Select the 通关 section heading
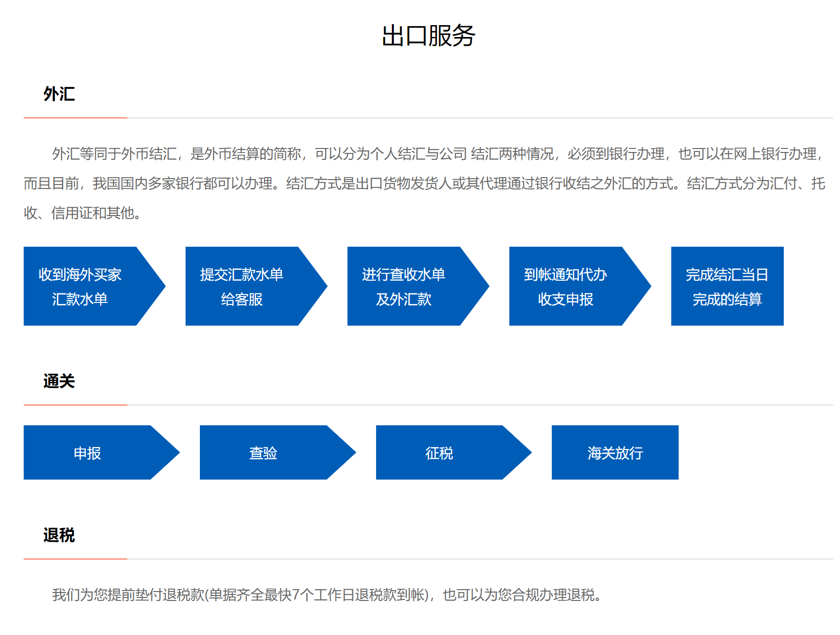The width and height of the screenshot is (840, 635). coord(59,381)
